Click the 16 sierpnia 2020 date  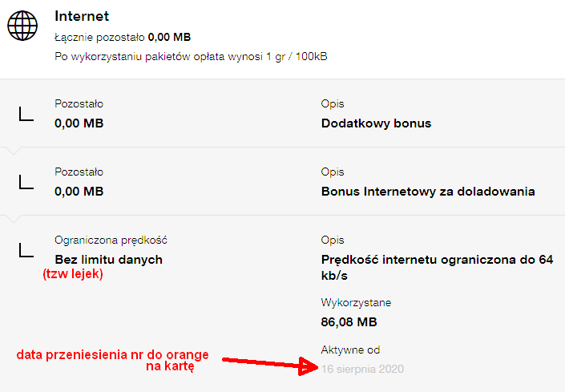click(362, 369)
